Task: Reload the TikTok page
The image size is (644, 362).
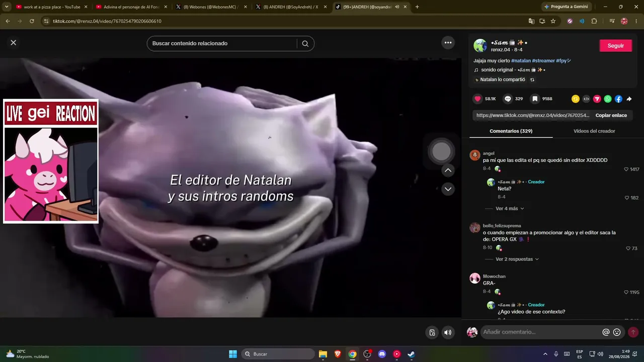Action: [32, 21]
